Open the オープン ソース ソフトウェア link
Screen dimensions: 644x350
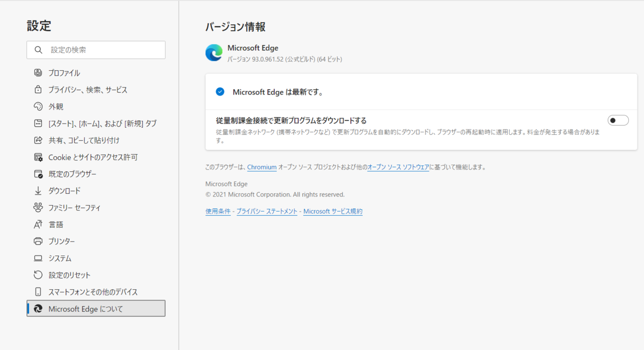[398, 167]
